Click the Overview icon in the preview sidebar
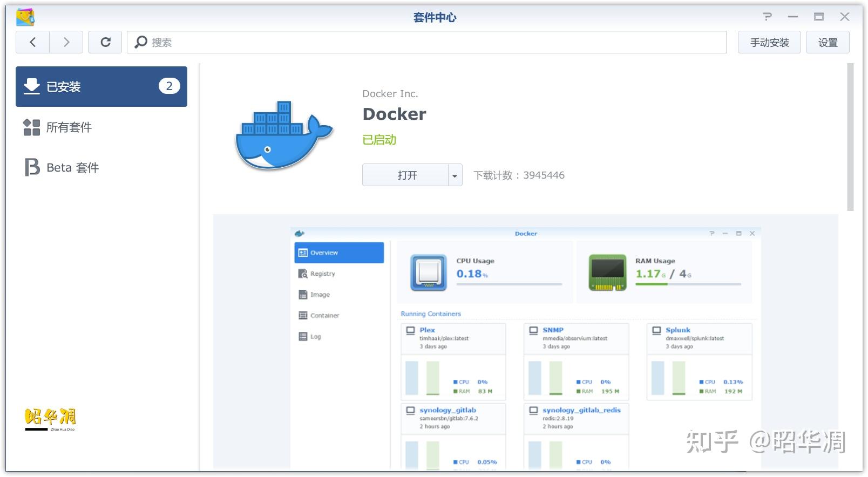Screen dimensions: 868x477 (x=303, y=253)
